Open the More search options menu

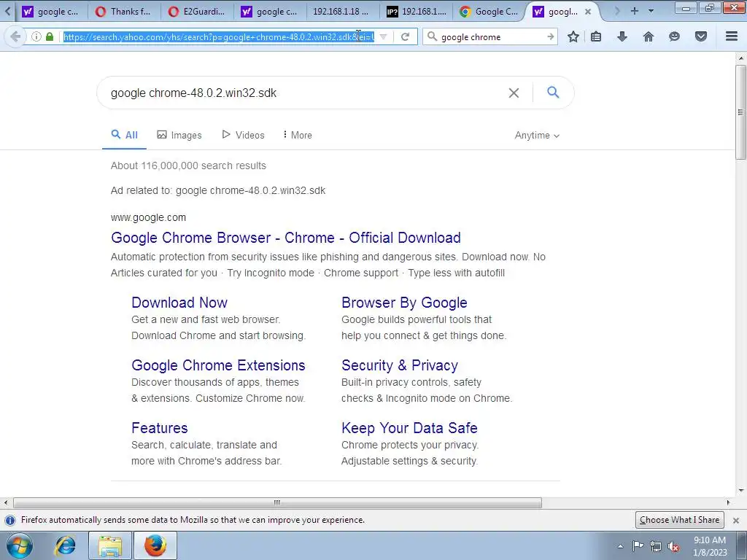tap(298, 135)
